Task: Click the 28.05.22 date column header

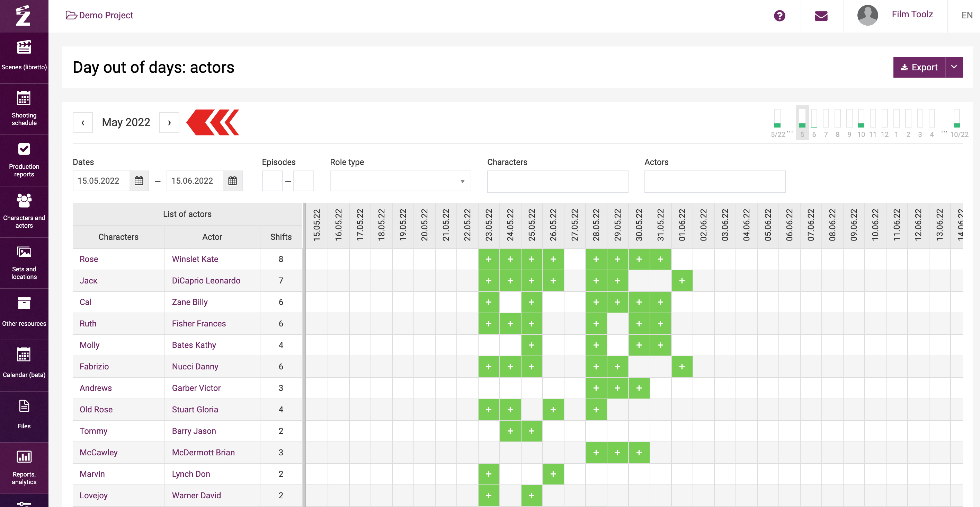Action: click(596, 225)
